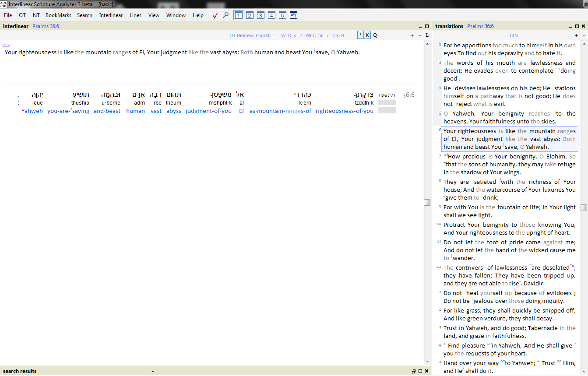Open the Lines menu
588x376 pixels.
click(135, 15)
